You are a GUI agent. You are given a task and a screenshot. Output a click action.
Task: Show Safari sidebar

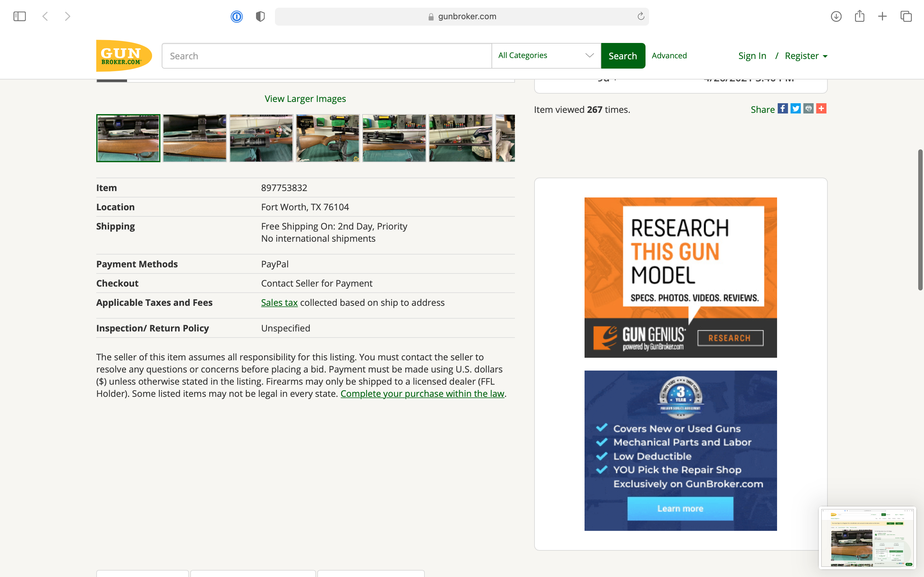pyautogui.click(x=20, y=16)
